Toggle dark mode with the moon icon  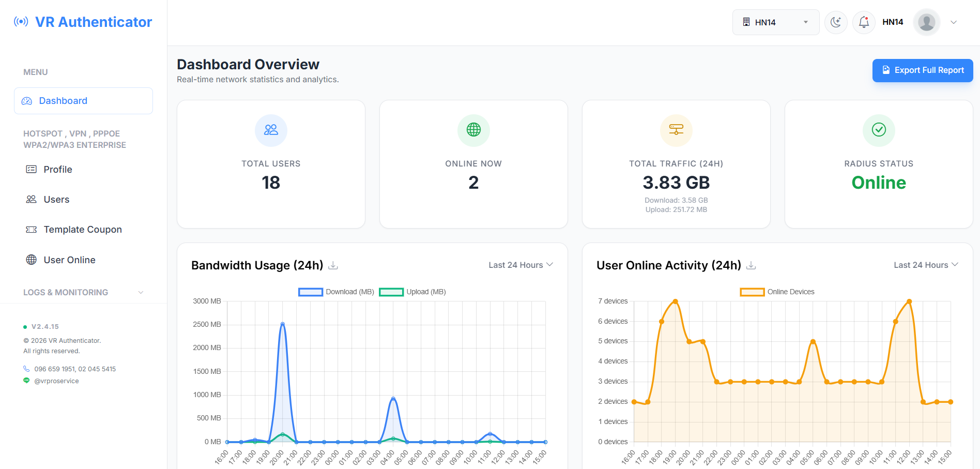(835, 22)
